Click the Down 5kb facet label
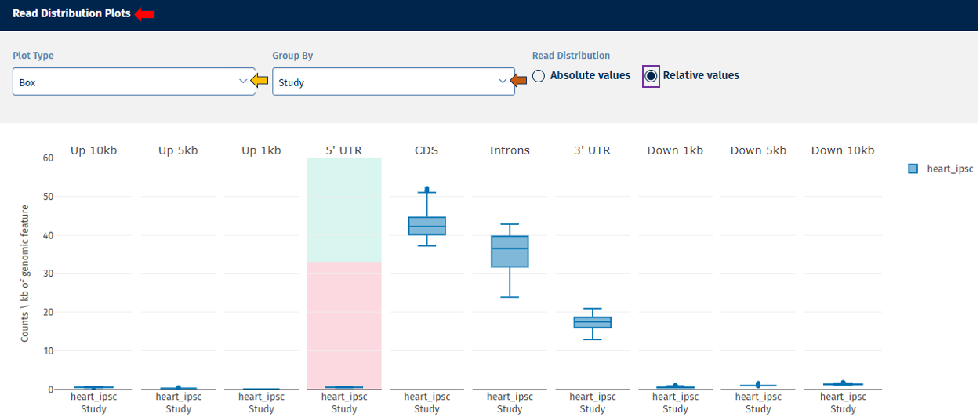This screenshot has width=980, height=417. [757, 150]
